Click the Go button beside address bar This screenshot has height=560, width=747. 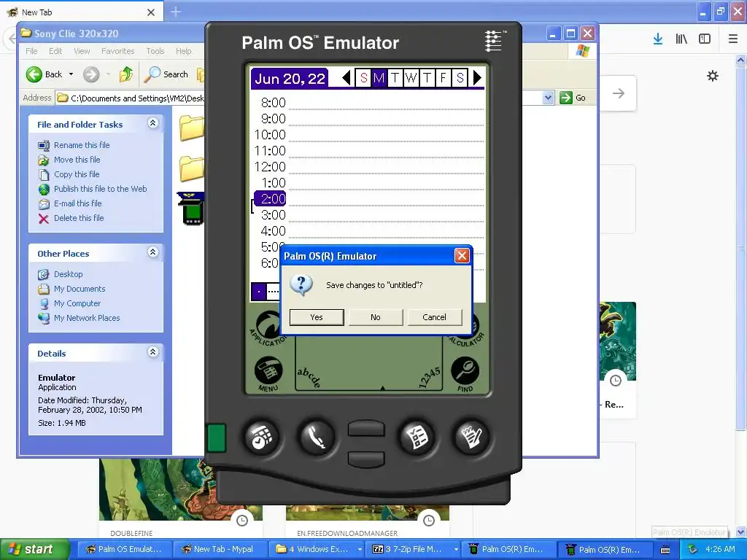point(573,98)
